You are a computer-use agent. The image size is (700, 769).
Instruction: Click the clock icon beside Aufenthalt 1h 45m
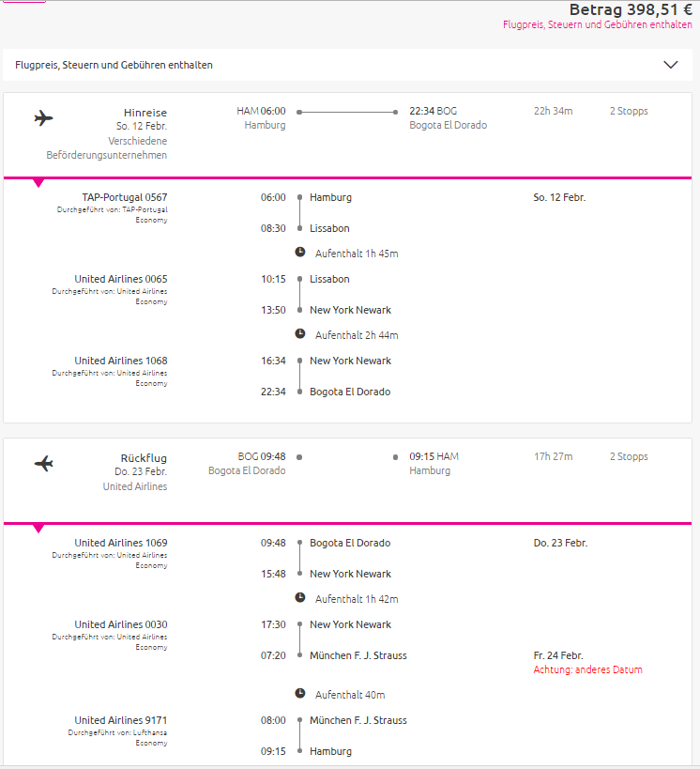pos(300,252)
